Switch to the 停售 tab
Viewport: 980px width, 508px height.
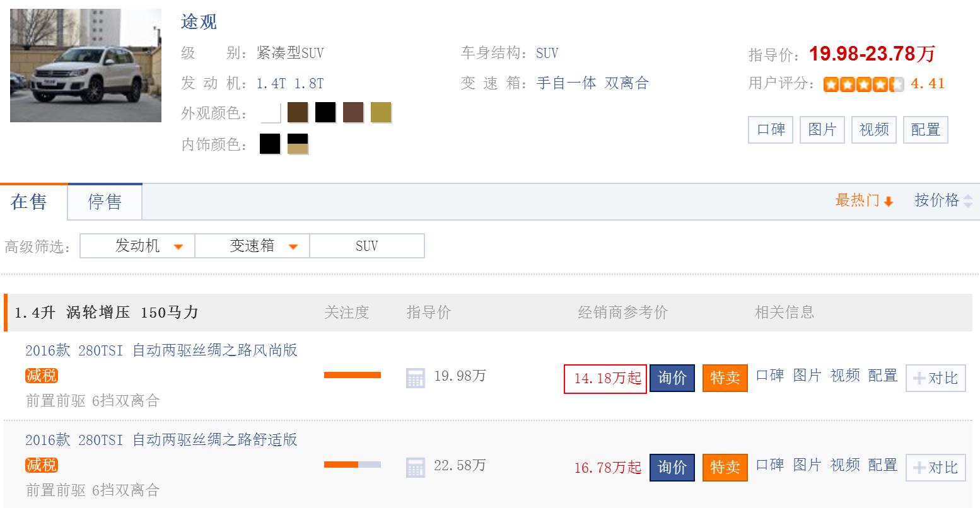click(x=105, y=202)
